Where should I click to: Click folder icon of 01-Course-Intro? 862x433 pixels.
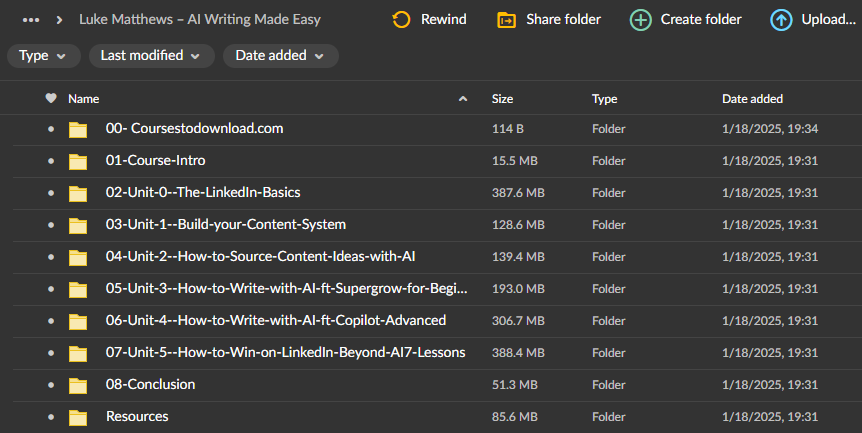click(x=78, y=162)
